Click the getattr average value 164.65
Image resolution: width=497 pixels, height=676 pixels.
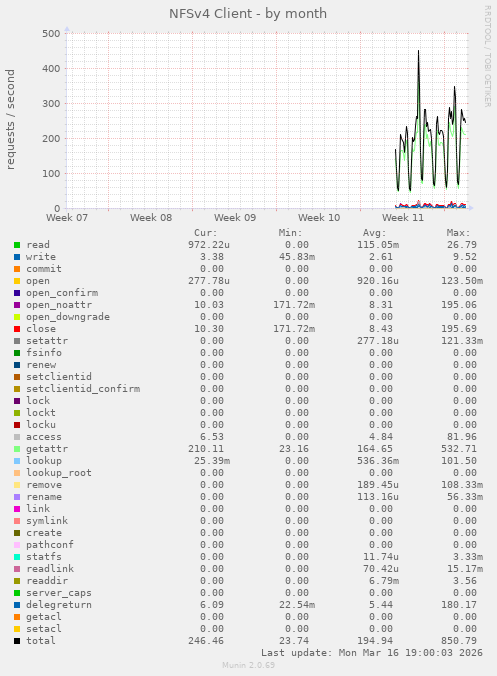(x=375, y=449)
